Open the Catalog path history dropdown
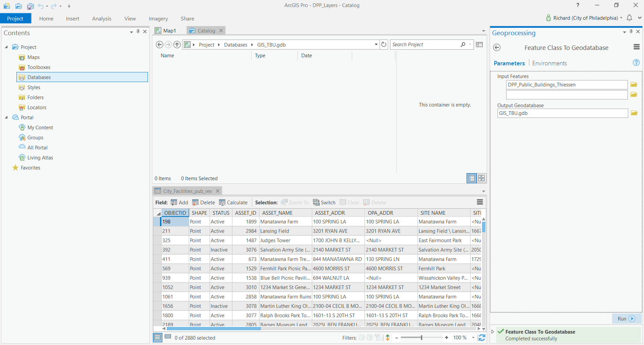This screenshot has width=644, height=345. point(376,45)
